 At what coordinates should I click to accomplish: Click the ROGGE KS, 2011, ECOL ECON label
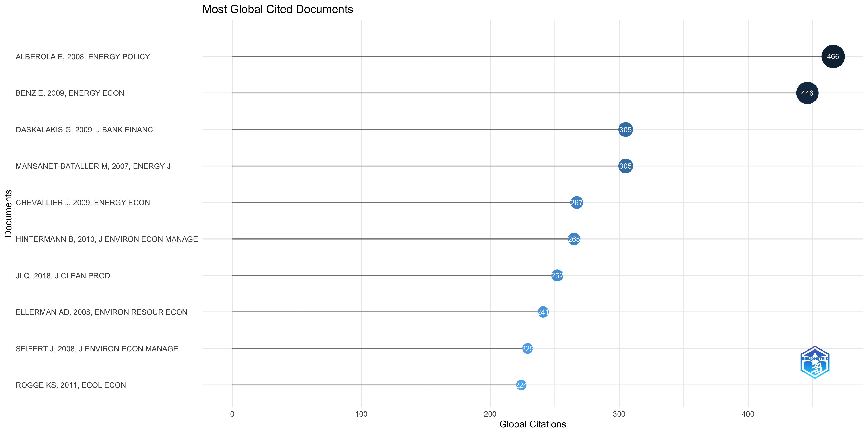(71, 385)
